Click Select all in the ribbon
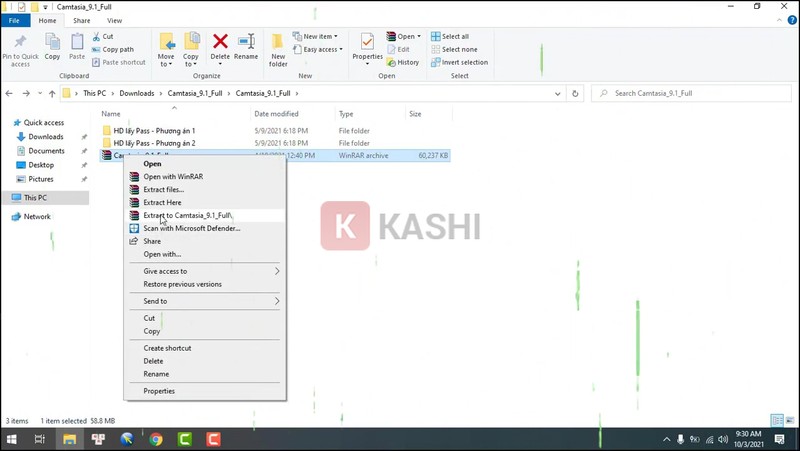 (450, 36)
